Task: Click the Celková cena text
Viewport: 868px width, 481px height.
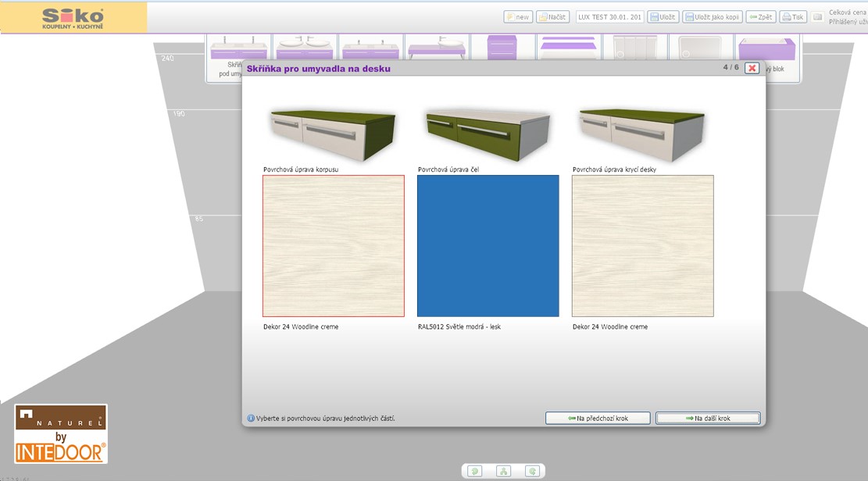Action: pyautogui.click(x=848, y=12)
